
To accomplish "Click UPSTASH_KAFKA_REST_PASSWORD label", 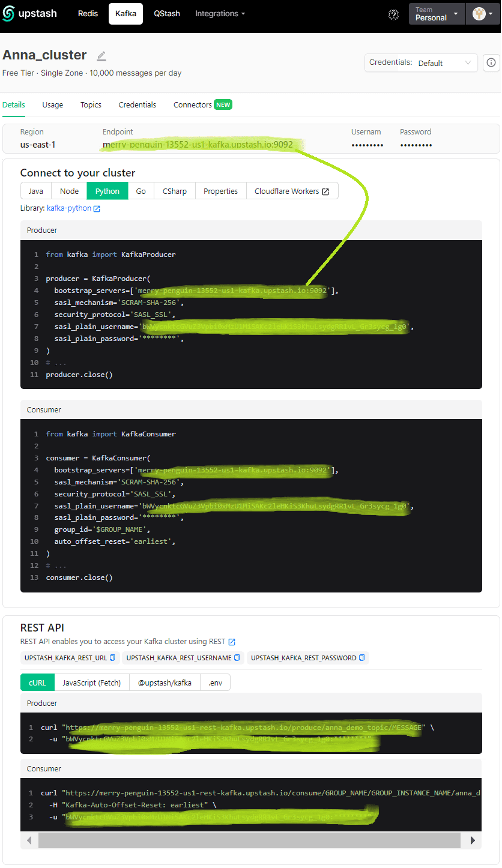I will pos(304,658).
